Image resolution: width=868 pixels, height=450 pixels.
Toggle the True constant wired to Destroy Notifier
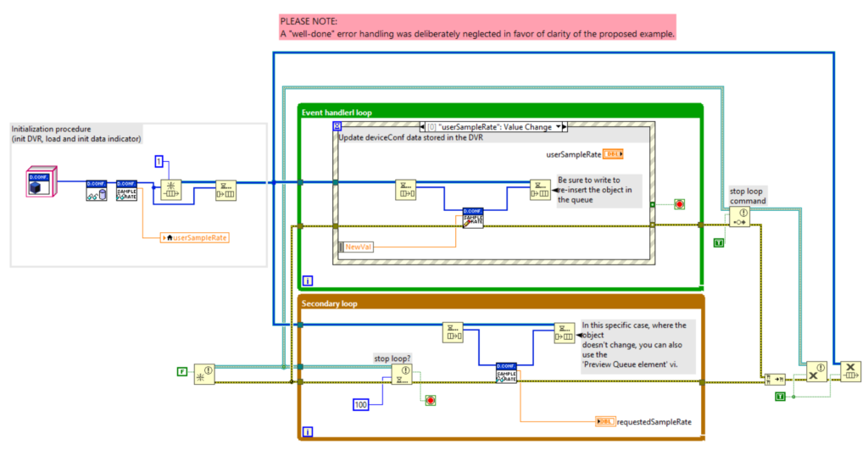(x=780, y=397)
